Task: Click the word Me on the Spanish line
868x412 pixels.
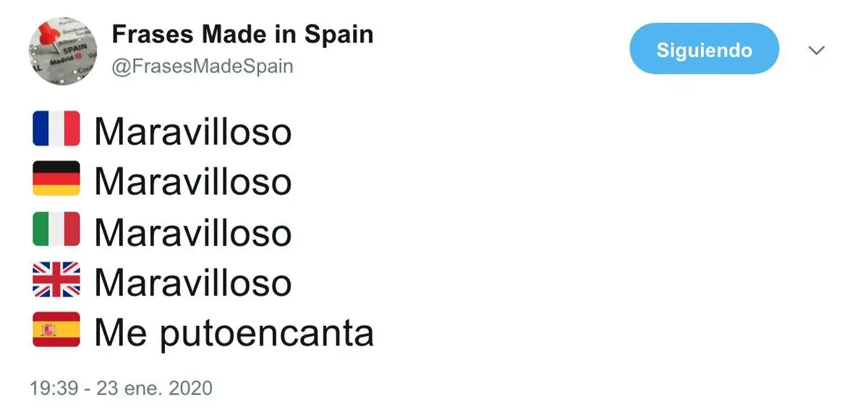Action: coord(121,332)
